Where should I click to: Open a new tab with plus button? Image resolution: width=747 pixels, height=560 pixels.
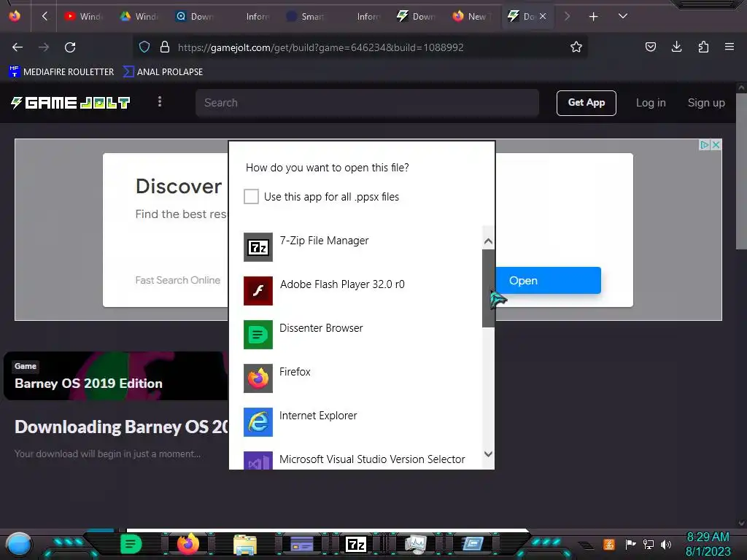[x=593, y=17]
